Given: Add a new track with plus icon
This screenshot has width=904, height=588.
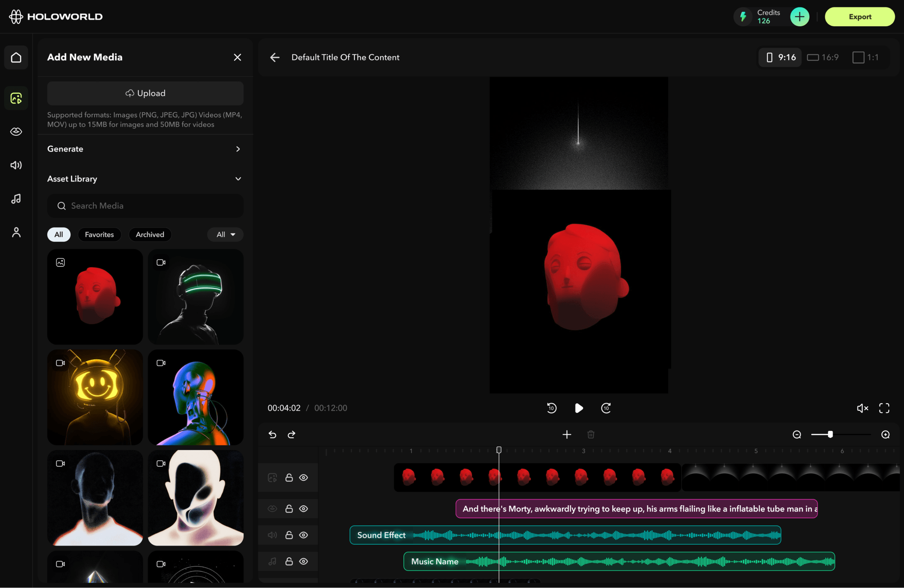Looking at the screenshot, I should pyautogui.click(x=567, y=434).
